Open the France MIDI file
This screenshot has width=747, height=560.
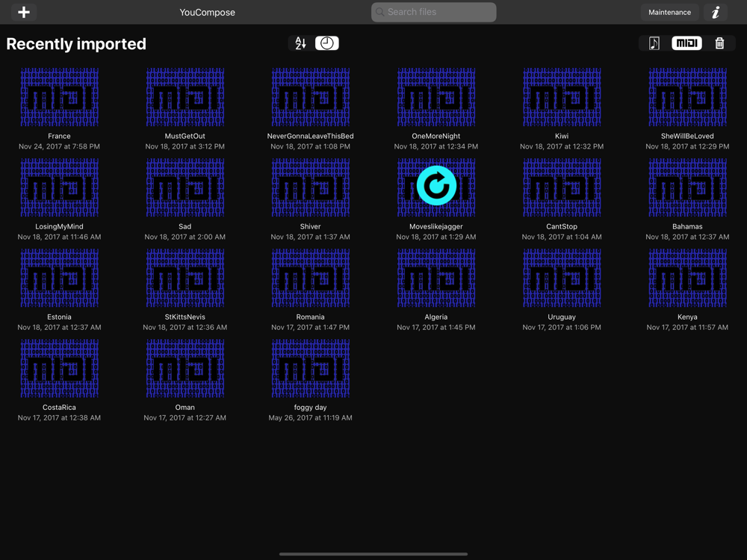point(59,97)
